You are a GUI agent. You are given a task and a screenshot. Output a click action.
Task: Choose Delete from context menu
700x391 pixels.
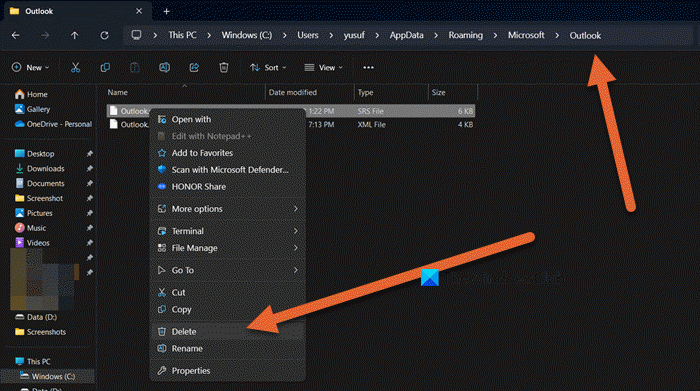[x=228, y=332]
